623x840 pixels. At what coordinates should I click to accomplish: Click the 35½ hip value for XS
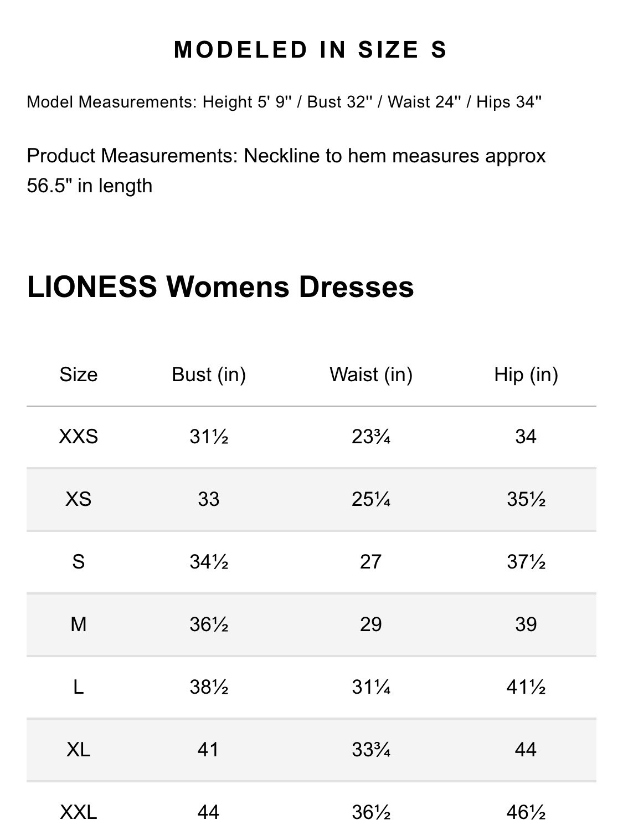pos(526,499)
